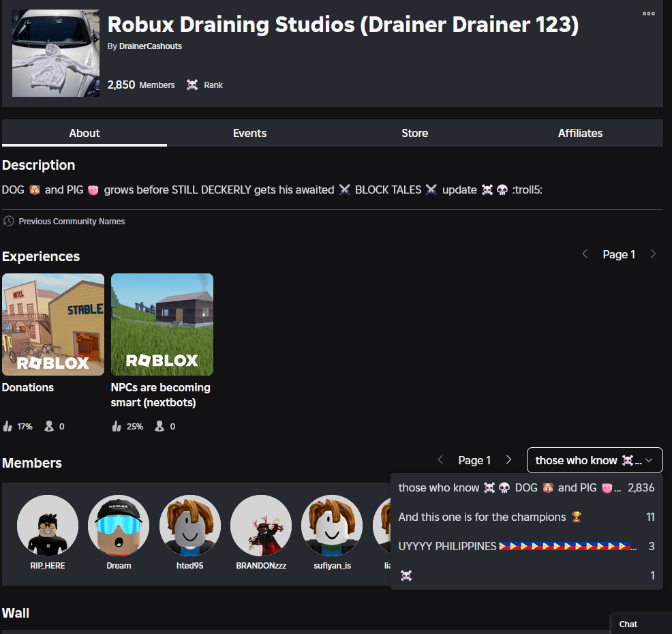The width and height of the screenshot is (672, 634).
Task: Open the Store tab
Action: (x=414, y=133)
